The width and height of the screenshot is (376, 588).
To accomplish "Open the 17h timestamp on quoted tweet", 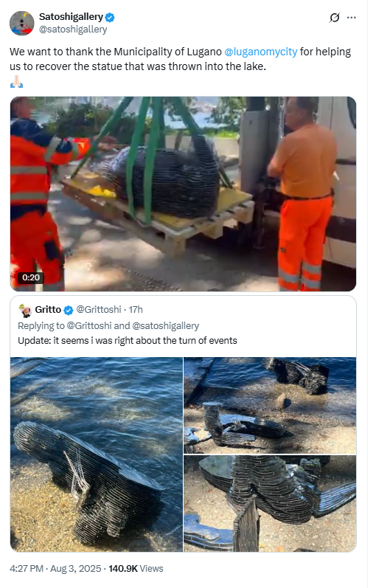I will tap(136, 310).
